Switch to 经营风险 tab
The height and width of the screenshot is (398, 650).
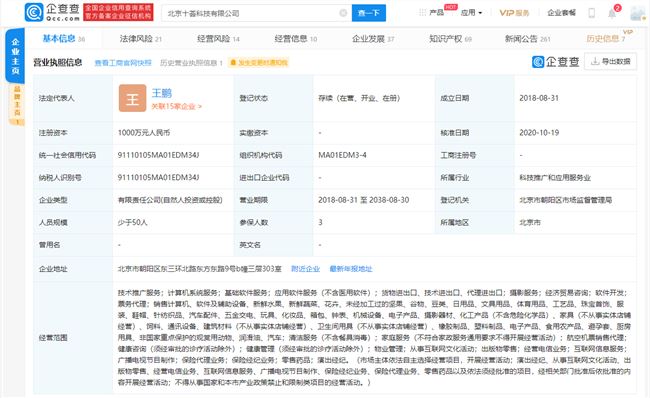(x=218, y=39)
